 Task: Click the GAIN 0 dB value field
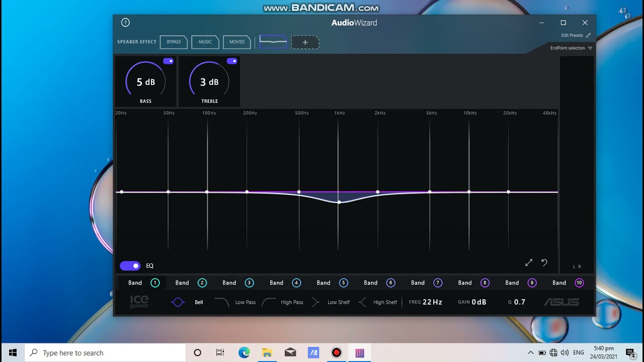tap(472, 302)
